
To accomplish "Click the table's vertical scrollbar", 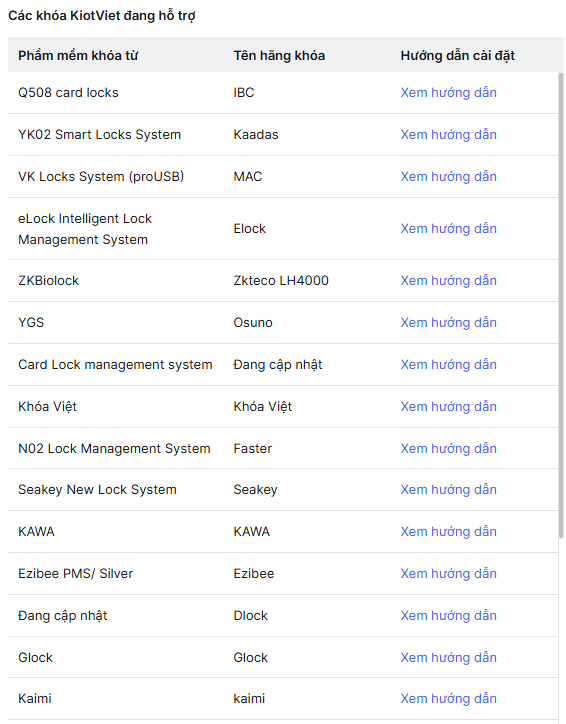I will pyautogui.click(x=561, y=305).
